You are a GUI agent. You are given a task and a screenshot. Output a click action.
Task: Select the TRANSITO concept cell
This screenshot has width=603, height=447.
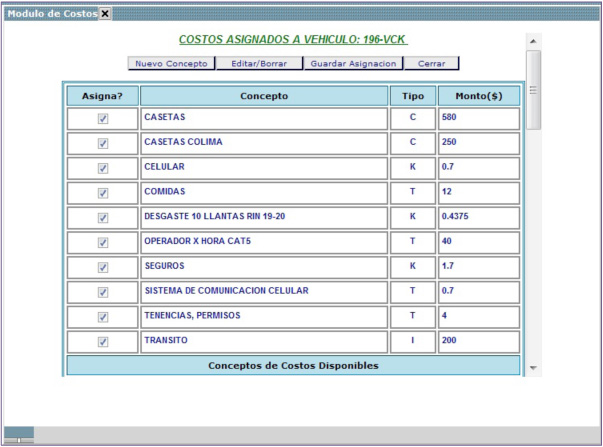(x=264, y=342)
